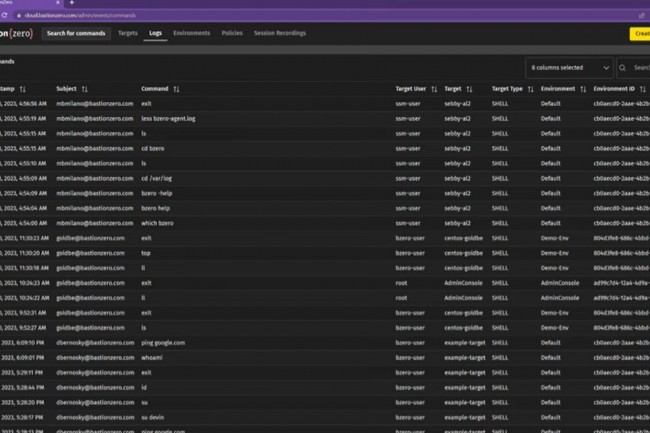650x433 pixels.
Task: Switch to the Policies tab
Action: 232,33
